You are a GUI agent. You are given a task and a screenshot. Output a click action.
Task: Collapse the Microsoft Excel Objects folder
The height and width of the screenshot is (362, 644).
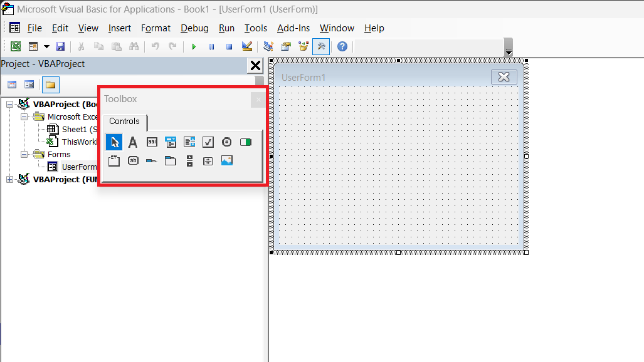(24, 117)
